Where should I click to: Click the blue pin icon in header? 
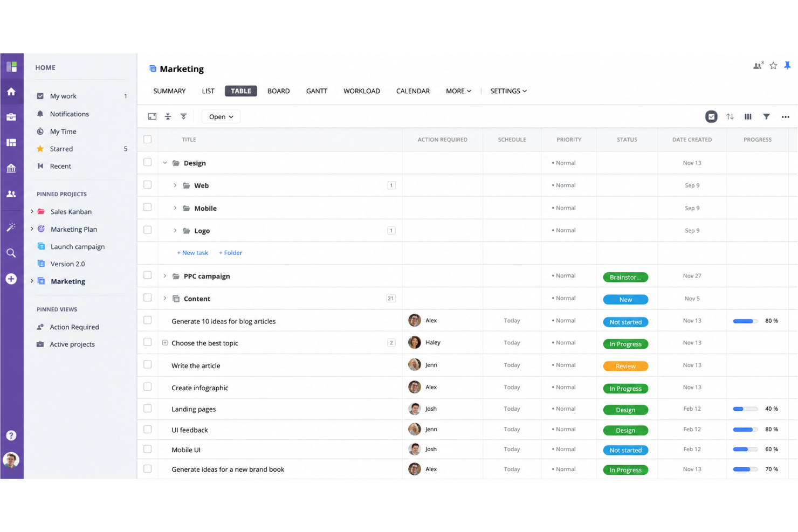click(x=787, y=66)
